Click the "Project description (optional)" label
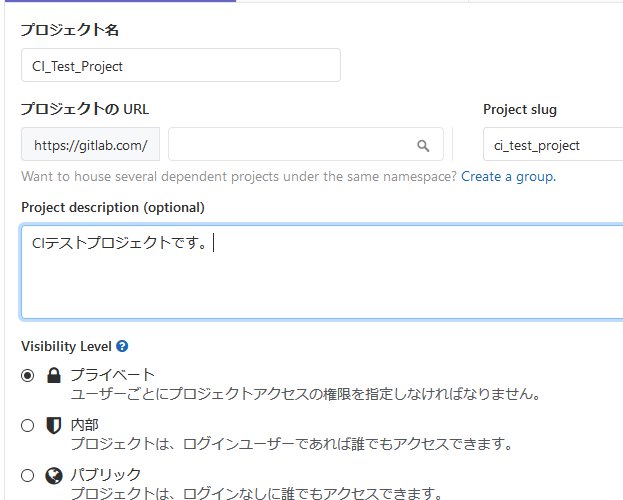Screen dimensions: 623x500 [112, 208]
